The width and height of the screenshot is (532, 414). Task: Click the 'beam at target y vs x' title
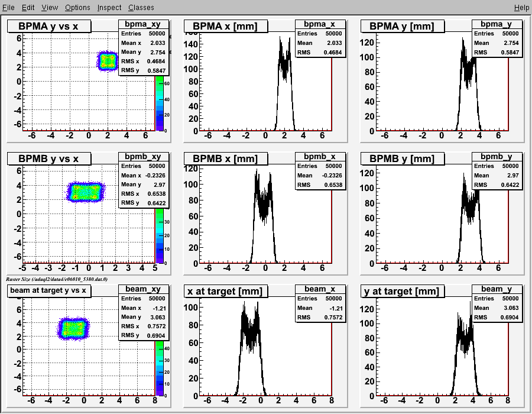click(49, 290)
